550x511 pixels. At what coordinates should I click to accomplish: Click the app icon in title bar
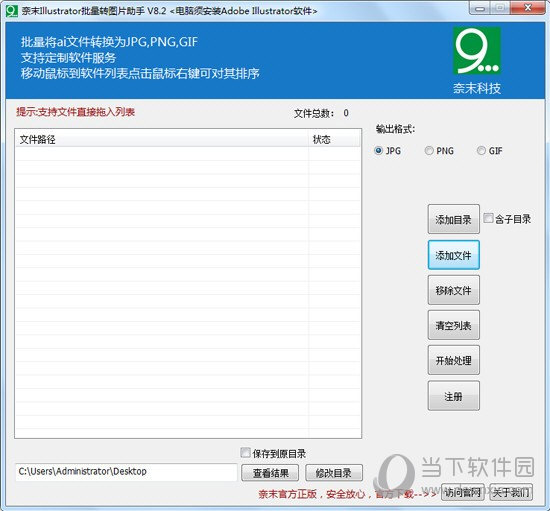tap(12, 11)
